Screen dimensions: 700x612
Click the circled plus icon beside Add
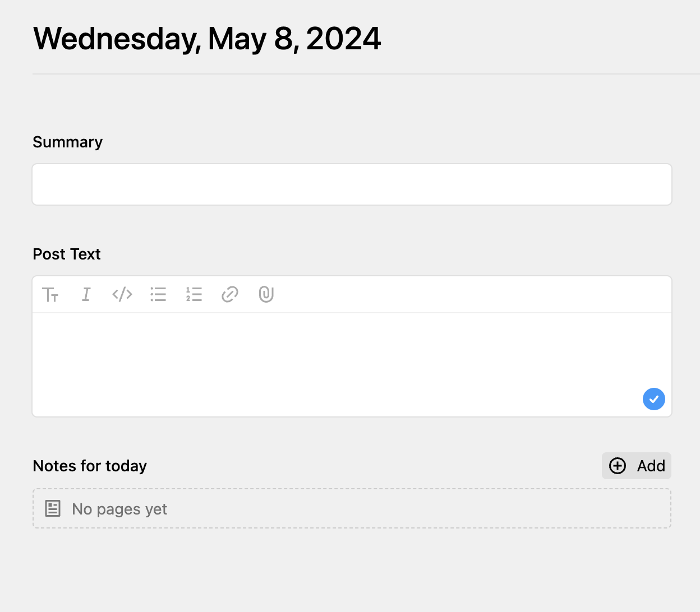tap(618, 466)
